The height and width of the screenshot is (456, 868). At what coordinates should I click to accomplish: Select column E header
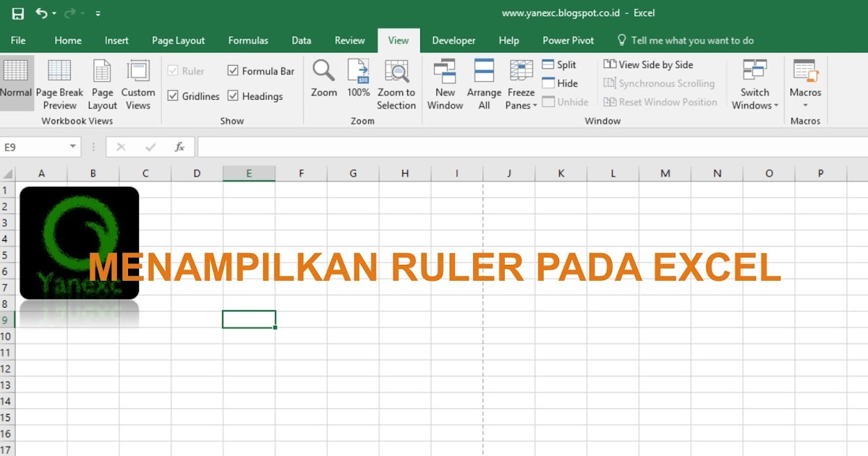[x=249, y=173]
